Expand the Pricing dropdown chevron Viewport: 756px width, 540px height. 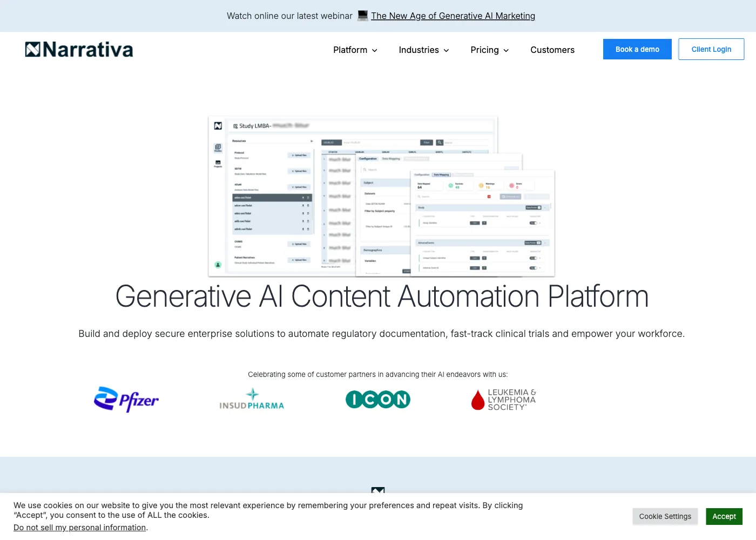[506, 50]
